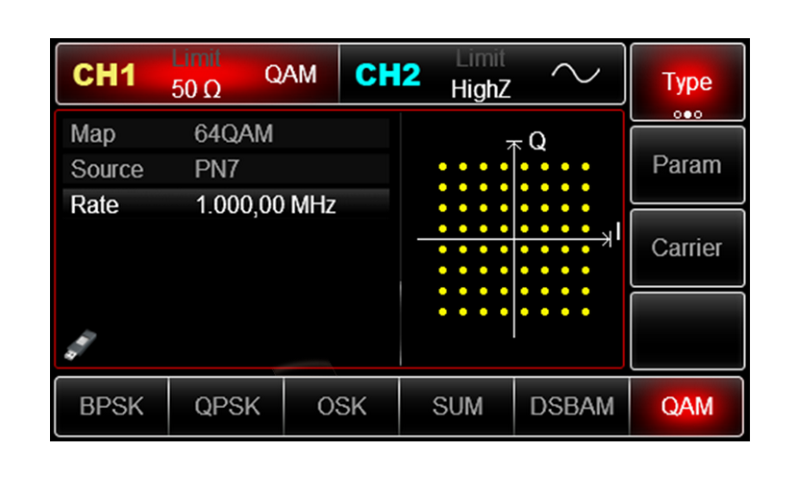800x480 pixels.
Task: Open the Source PN7 parameter row
Action: pos(225,169)
